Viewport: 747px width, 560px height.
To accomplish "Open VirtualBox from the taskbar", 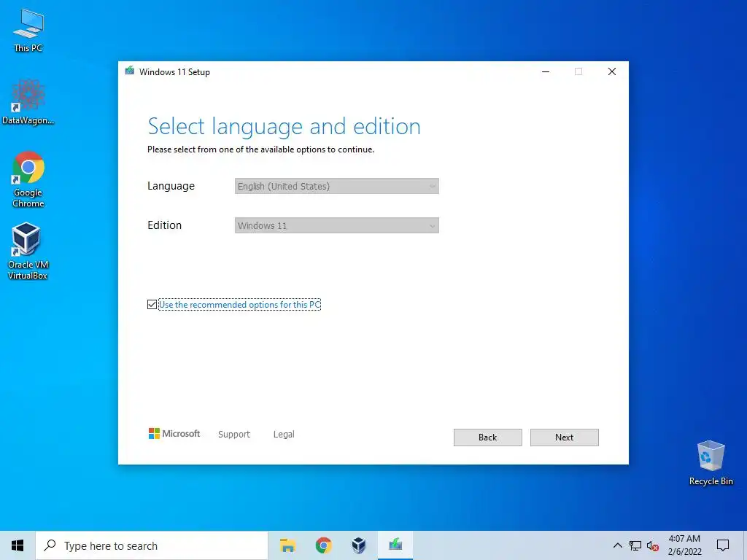I will 359,545.
